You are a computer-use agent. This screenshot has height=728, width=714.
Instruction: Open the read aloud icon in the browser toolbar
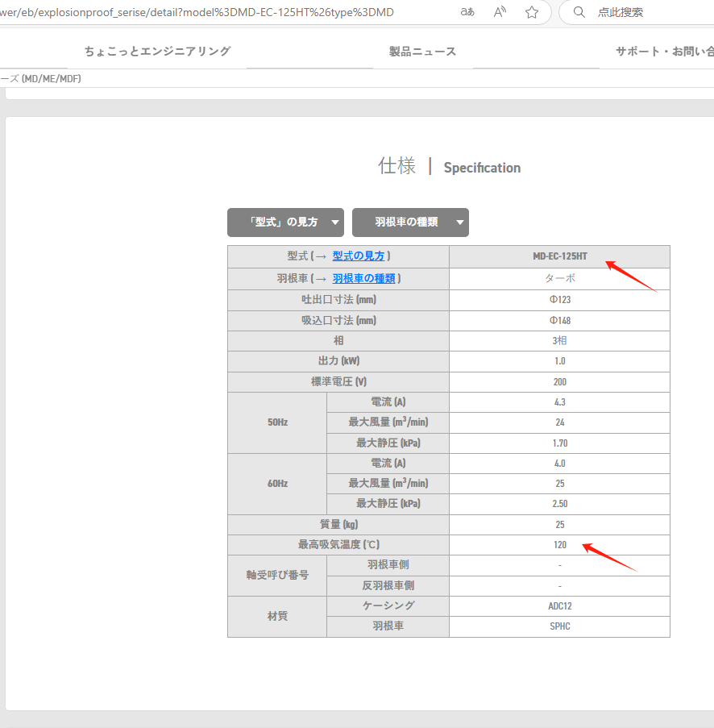coord(499,12)
